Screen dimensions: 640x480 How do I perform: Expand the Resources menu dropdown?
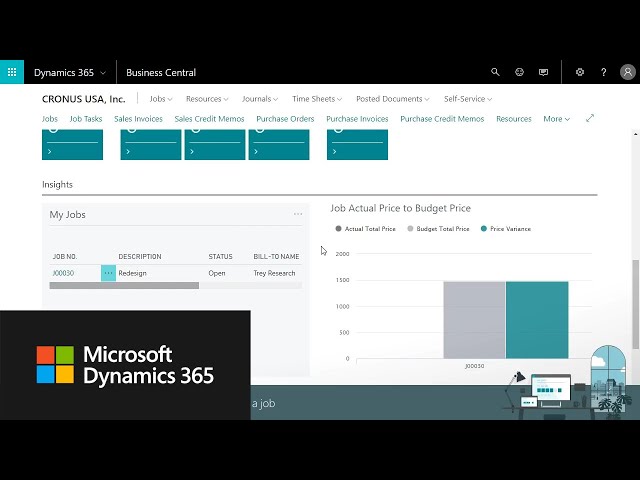(207, 99)
